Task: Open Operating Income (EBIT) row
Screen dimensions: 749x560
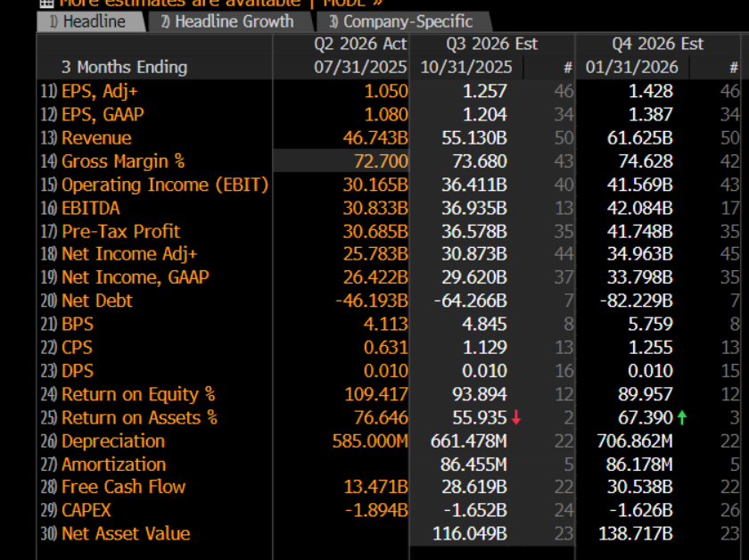Action: point(165,185)
